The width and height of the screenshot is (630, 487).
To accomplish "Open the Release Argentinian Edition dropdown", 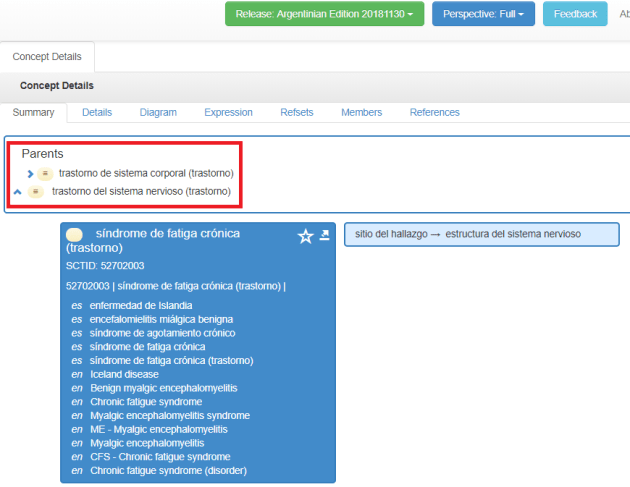I will [x=325, y=14].
